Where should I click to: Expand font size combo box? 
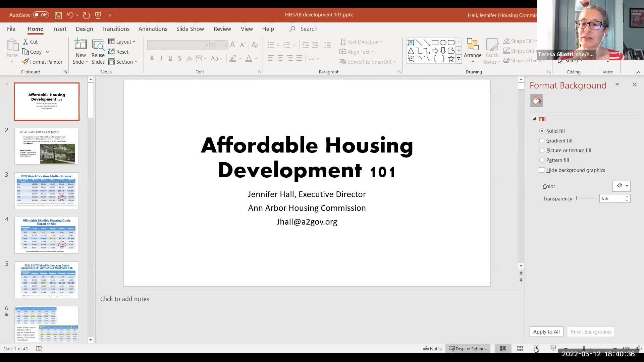pyautogui.click(x=226, y=45)
